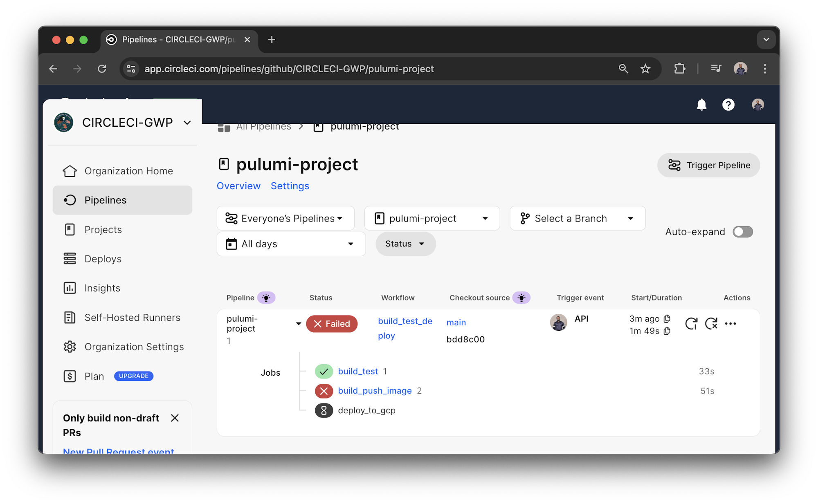The height and width of the screenshot is (504, 818).
Task: Click the Cancel workflow icon in Actions
Action: click(x=712, y=323)
